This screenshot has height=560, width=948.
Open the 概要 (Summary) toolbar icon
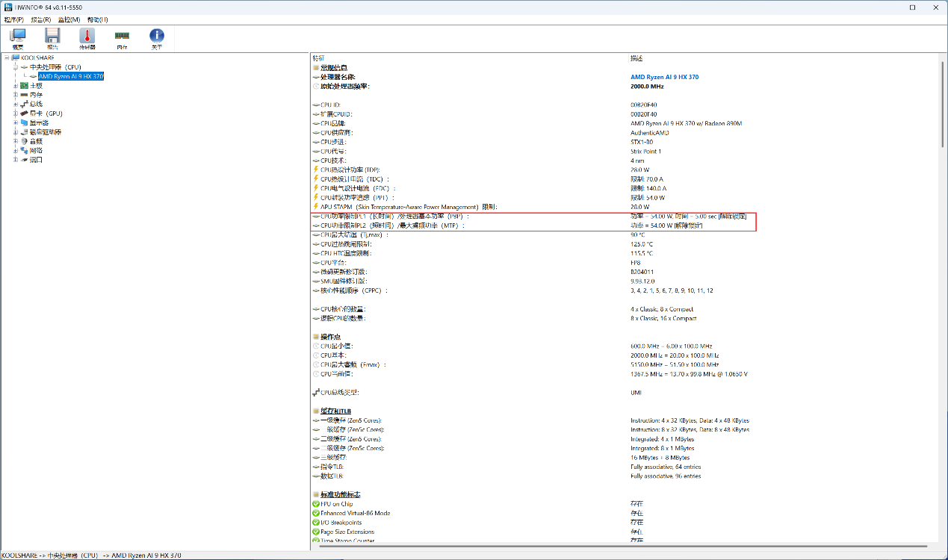(x=17, y=37)
